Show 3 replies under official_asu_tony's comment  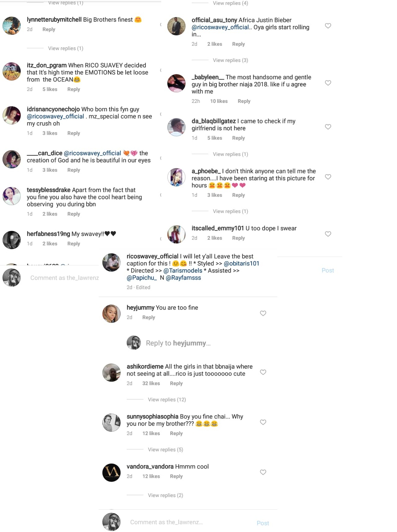230,60
